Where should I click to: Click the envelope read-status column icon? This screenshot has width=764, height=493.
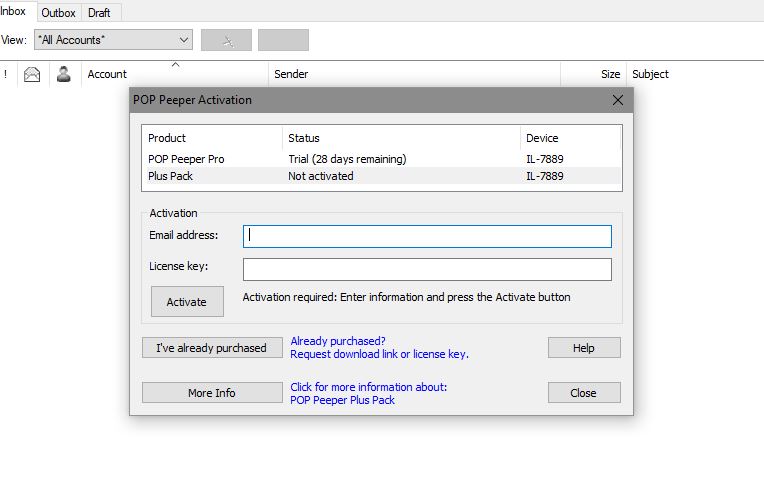[x=32, y=74]
